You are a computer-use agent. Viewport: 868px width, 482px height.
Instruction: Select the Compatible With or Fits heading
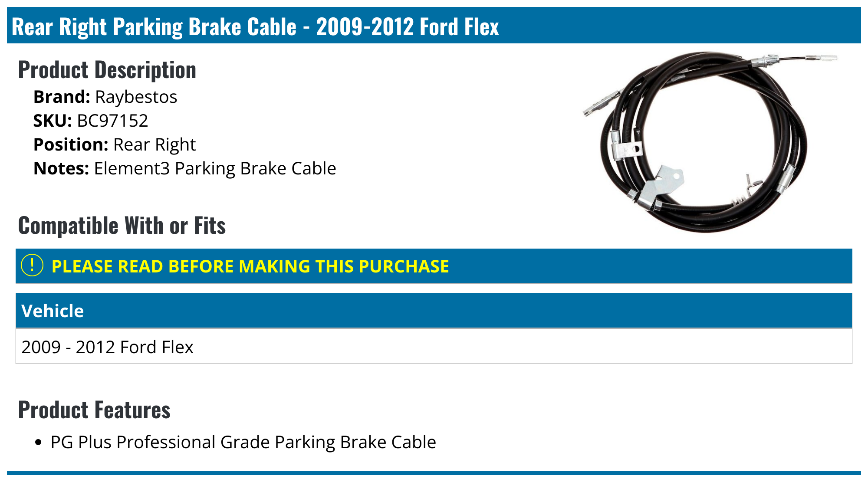pyautogui.click(x=122, y=226)
